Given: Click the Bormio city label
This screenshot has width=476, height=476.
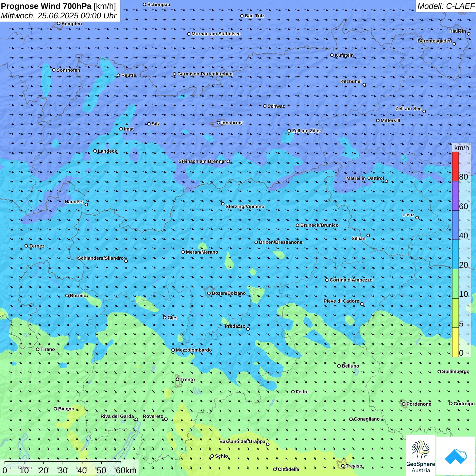Looking at the screenshot, I should 78,295.
